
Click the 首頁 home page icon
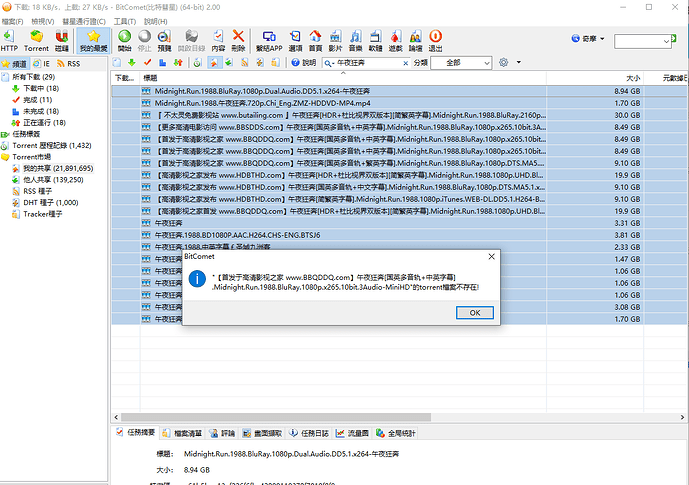click(315, 40)
